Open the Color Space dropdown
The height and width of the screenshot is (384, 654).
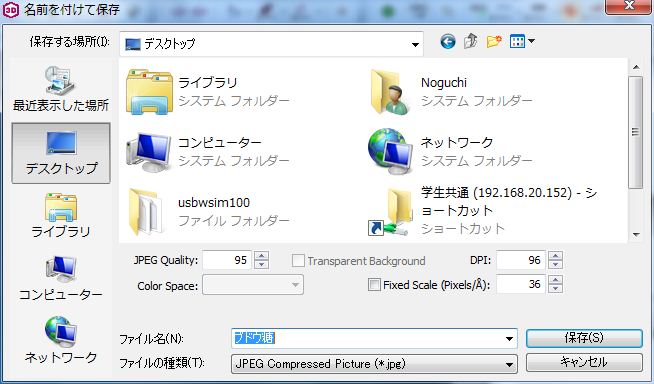253,285
